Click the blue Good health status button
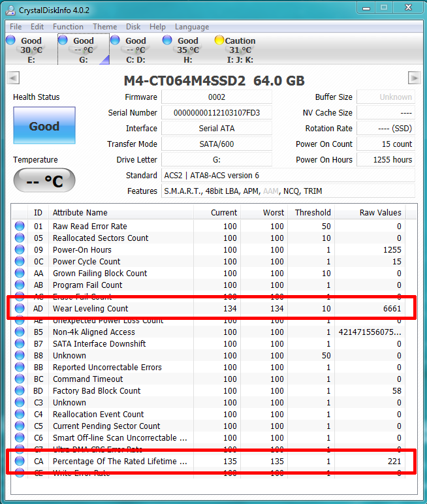 tap(44, 126)
